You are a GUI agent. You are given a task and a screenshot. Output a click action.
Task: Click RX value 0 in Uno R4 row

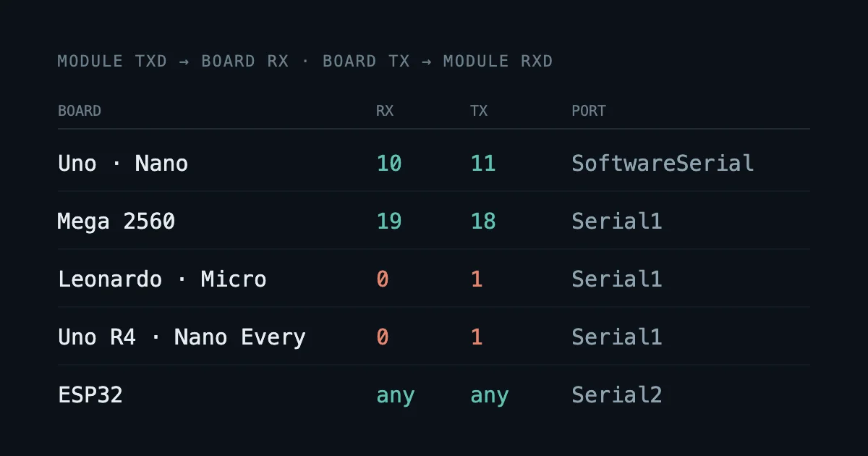click(x=383, y=337)
